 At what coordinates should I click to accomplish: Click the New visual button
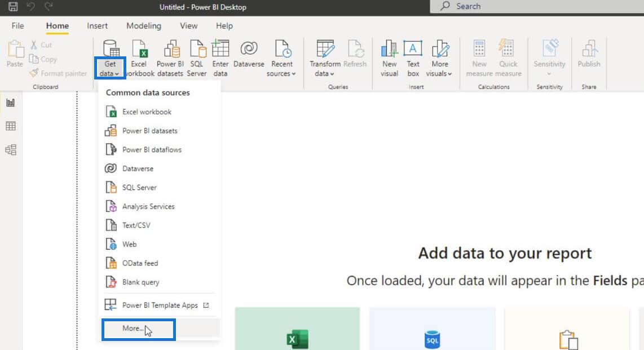point(389,59)
